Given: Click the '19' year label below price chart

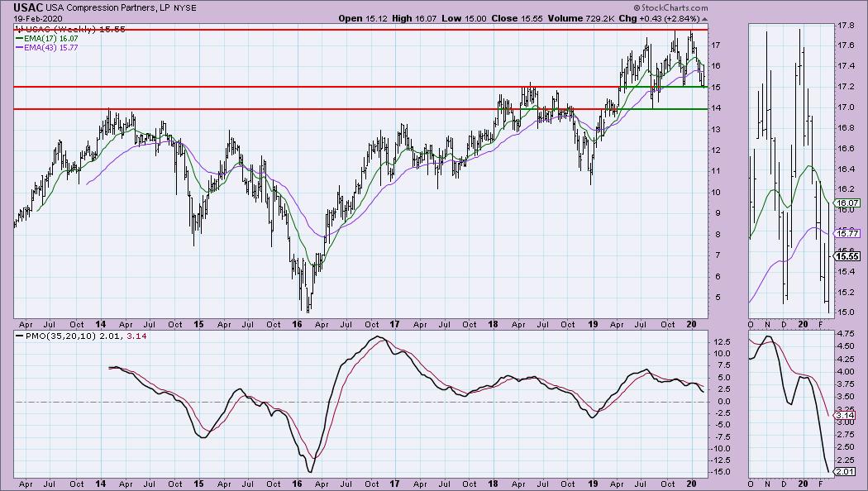Looking at the screenshot, I should [593, 324].
